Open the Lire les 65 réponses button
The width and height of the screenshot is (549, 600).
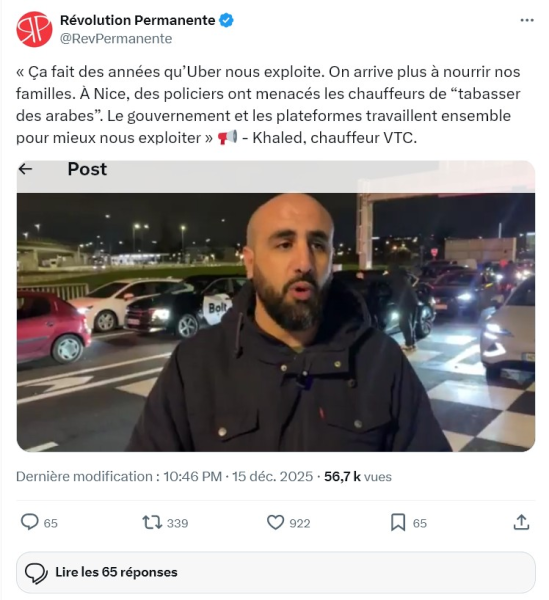pos(275,572)
